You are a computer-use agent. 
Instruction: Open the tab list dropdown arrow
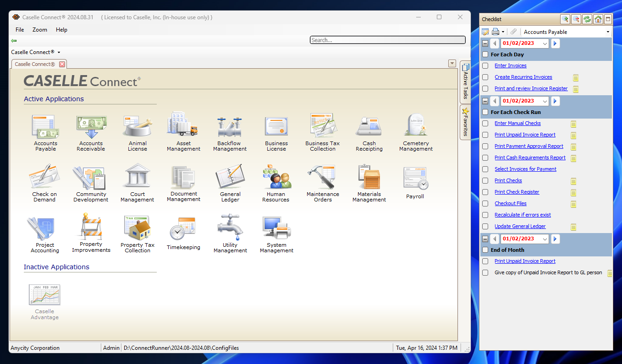452,64
